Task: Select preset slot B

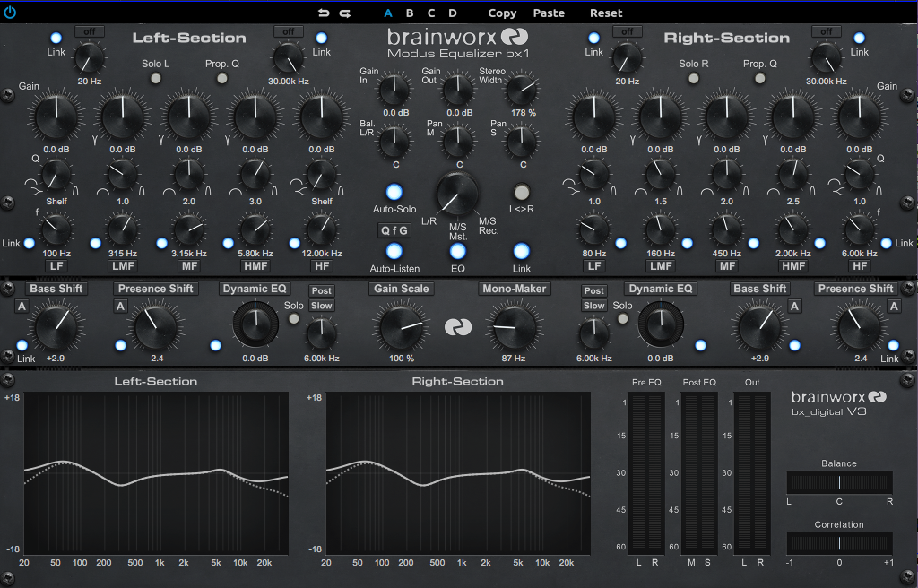Action: pyautogui.click(x=409, y=13)
